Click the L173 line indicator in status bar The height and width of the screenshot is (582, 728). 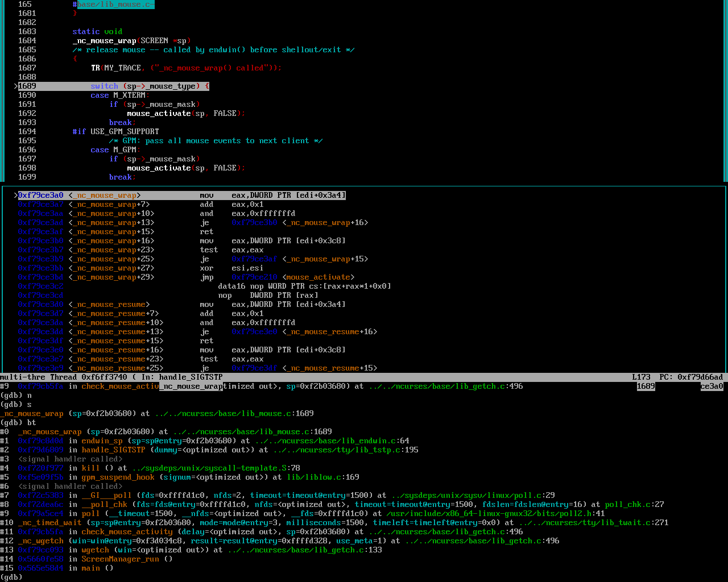[641, 377]
